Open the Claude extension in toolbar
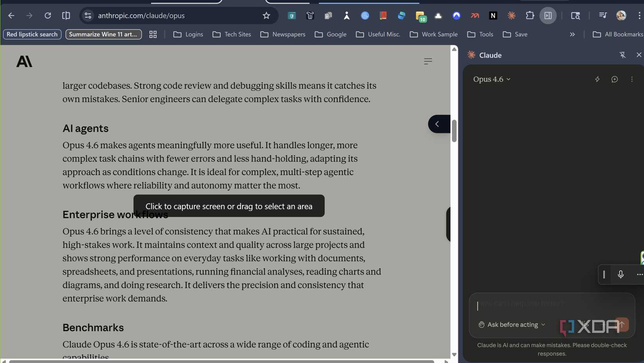644x363 pixels. pos(511,16)
